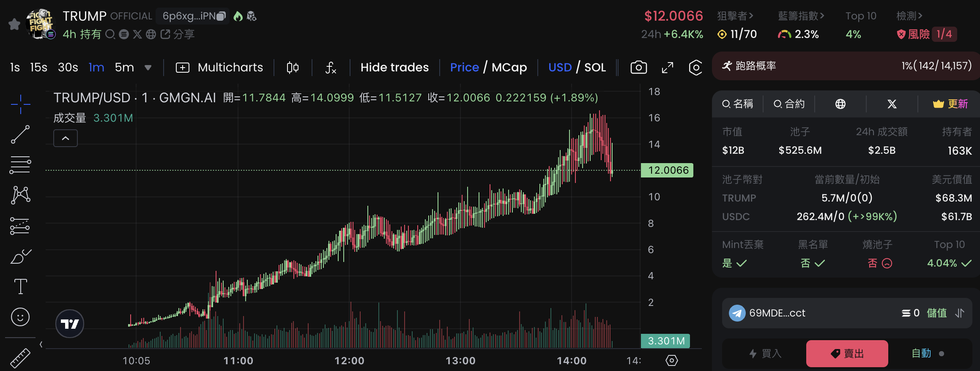Toggle Hide trades on the chart
This screenshot has height=371, width=980.
[394, 68]
